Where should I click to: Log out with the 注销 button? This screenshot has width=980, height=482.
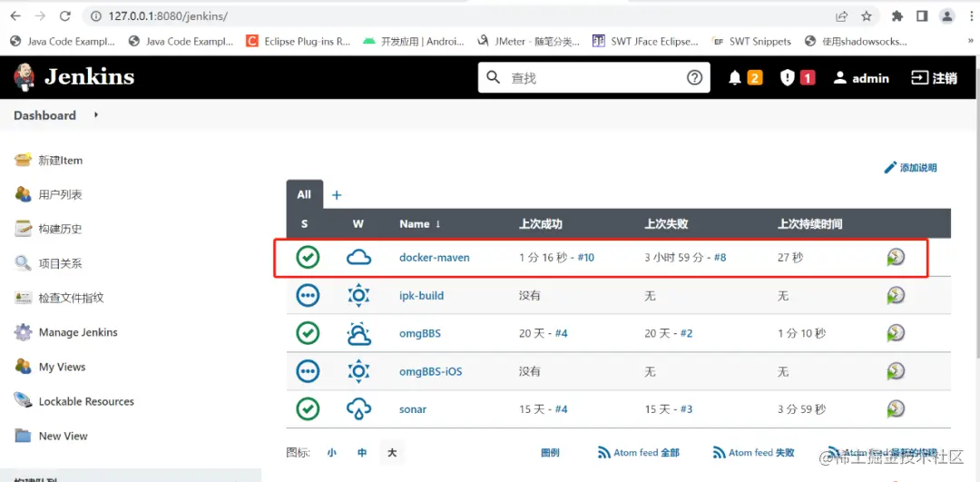click(x=935, y=77)
